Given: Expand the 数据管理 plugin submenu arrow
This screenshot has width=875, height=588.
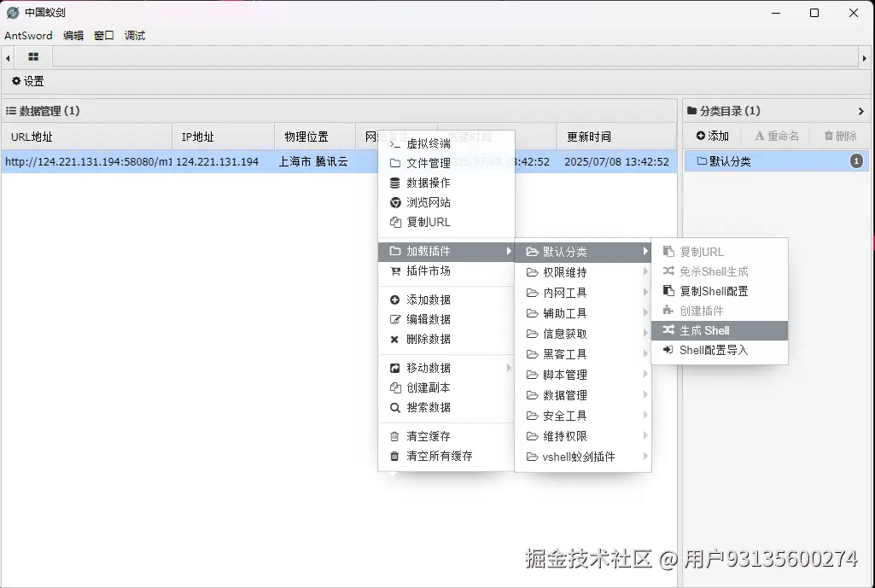Looking at the screenshot, I should [645, 395].
